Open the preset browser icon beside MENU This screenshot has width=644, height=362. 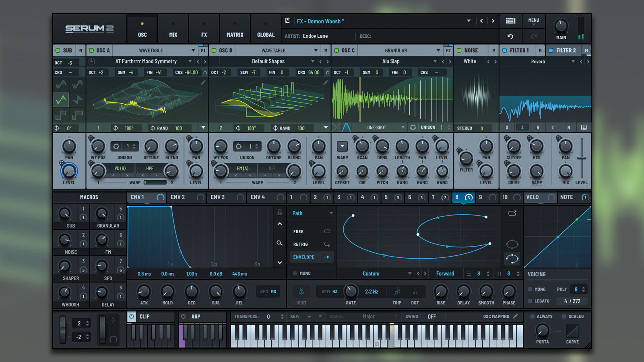pyautogui.click(x=510, y=21)
